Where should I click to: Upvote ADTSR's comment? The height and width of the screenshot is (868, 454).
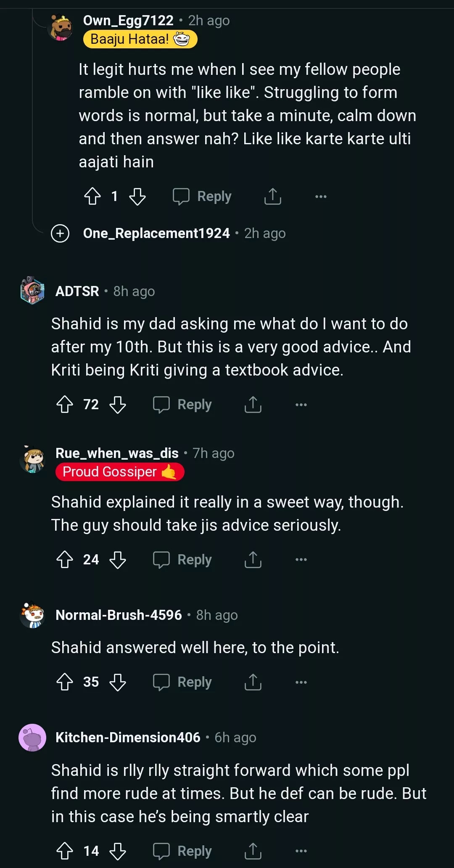[65, 405]
